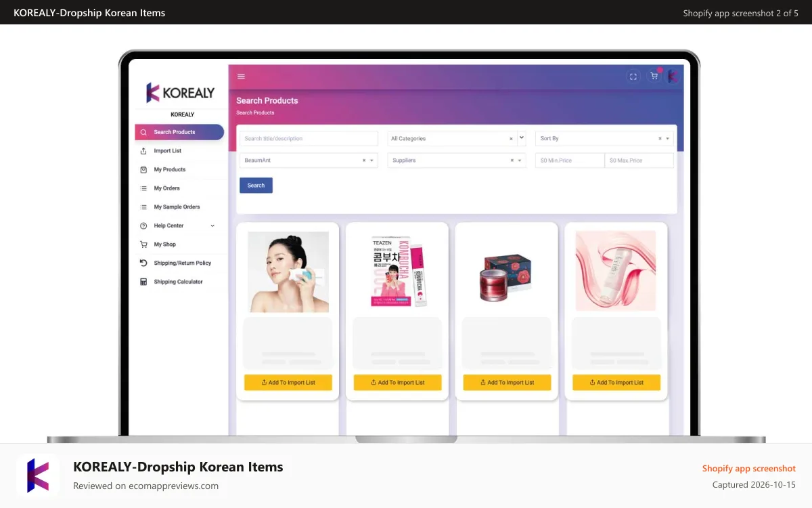This screenshot has width=812, height=508.
Task: Click the KOREALY store name under logo
Action: [182, 114]
